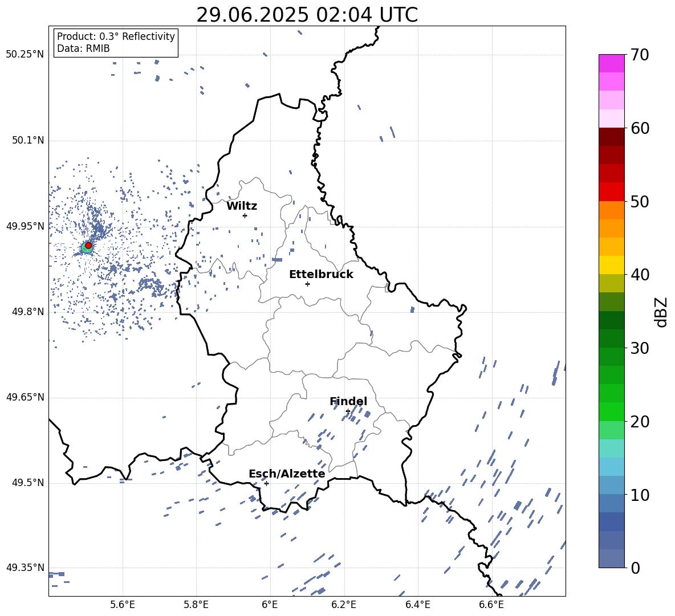Click the dark green colorbar segment near 30
Screen dimensions: 675x616
[611, 338]
